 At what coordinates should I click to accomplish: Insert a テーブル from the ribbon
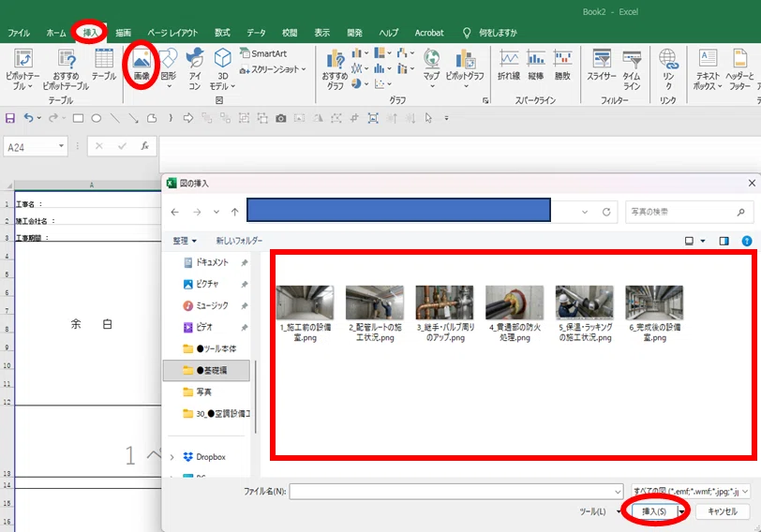click(x=104, y=65)
